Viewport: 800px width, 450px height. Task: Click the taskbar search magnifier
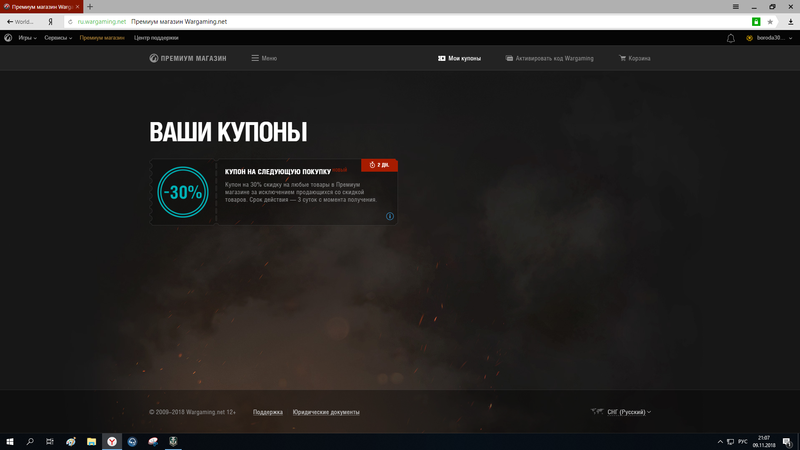tap(30, 441)
